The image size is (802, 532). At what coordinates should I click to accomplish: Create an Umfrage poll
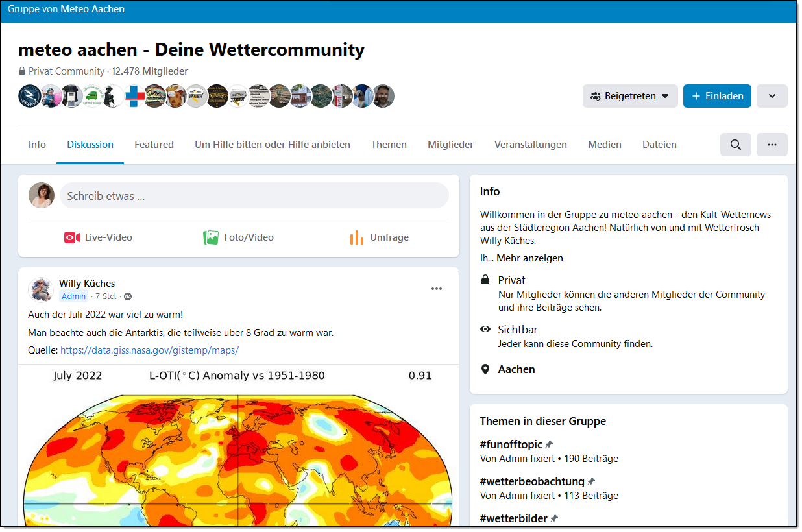pyautogui.click(x=380, y=237)
